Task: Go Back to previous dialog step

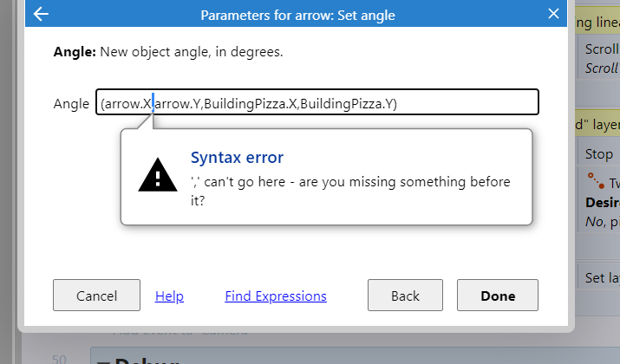Action: [x=405, y=296]
